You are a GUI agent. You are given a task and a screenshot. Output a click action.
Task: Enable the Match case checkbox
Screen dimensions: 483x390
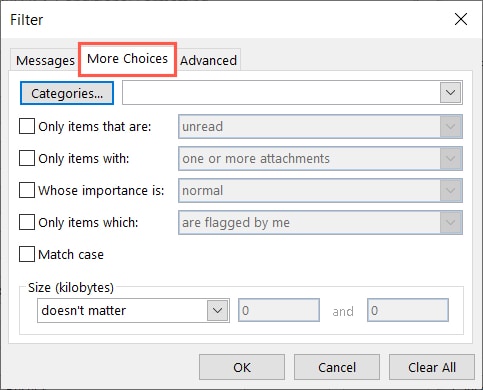tap(27, 254)
